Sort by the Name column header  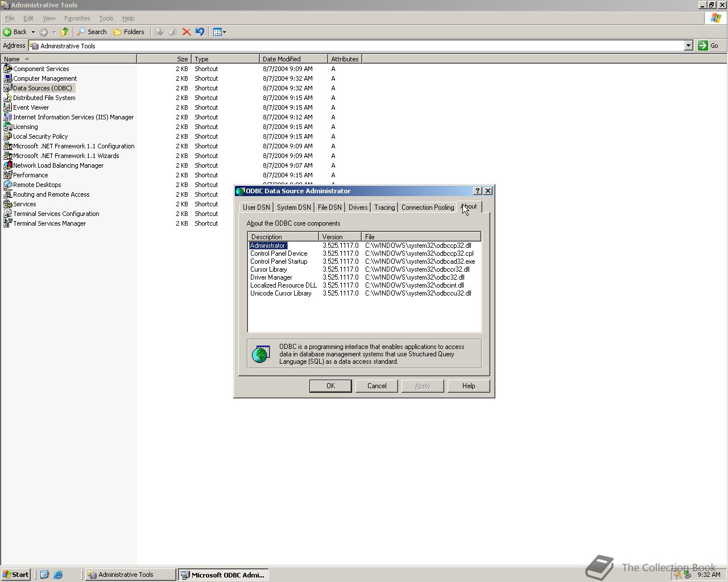click(x=69, y=59)
